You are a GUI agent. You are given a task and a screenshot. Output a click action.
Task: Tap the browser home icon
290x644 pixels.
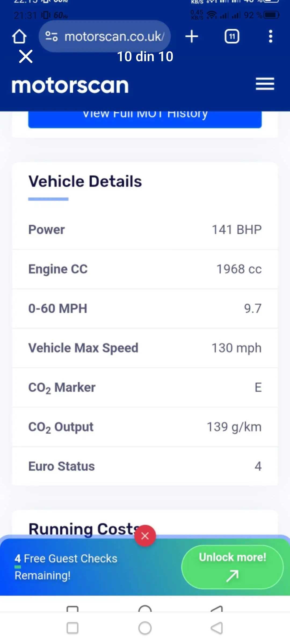point(19,36)
